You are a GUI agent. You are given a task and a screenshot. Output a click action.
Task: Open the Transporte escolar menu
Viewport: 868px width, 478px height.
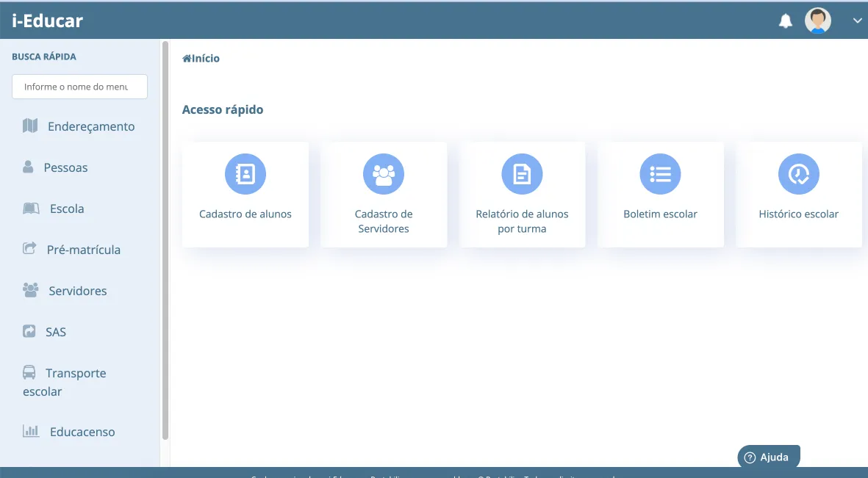64,383
